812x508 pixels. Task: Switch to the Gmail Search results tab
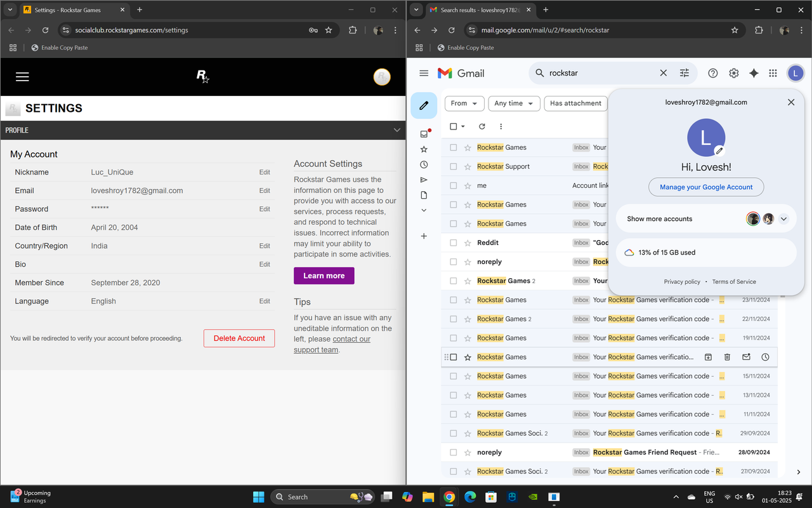[480, 10]
